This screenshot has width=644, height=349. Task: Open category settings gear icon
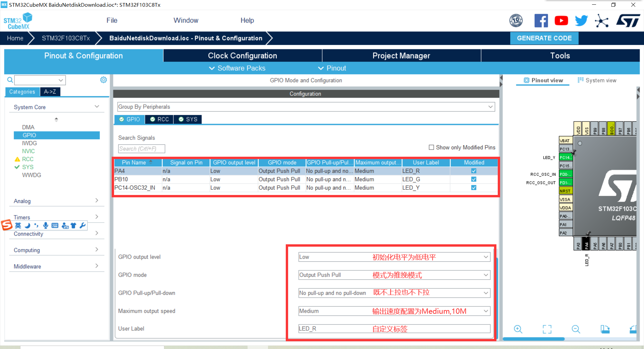(104, 80)
